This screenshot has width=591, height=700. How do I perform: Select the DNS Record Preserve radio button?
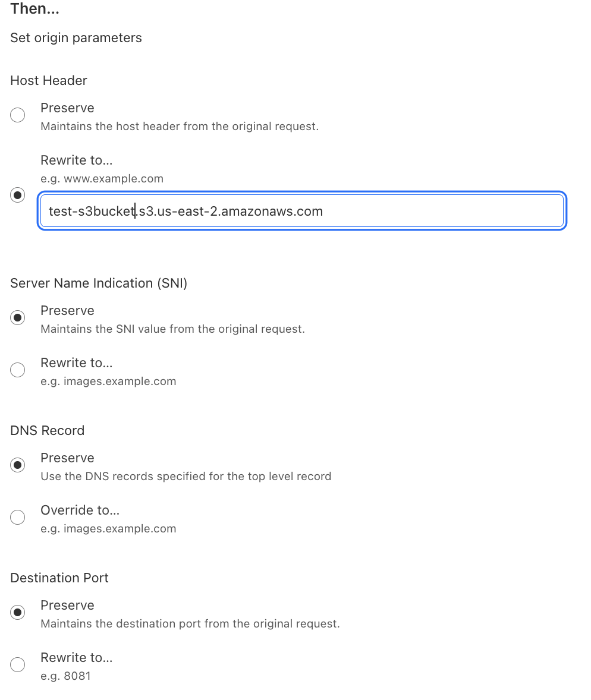point(18,465)
